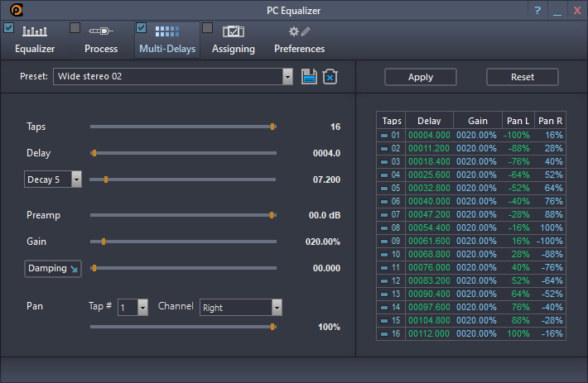
Task: Click the tap 07 row marker icon
Action: 384,215
